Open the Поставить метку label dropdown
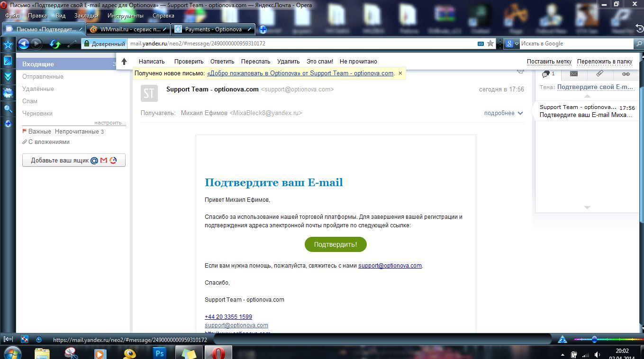 tap(549, 62)
